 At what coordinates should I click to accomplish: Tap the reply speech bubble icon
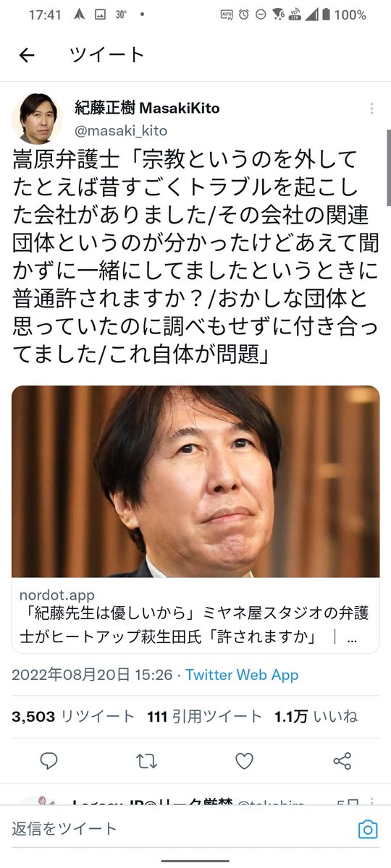(49, 760)
